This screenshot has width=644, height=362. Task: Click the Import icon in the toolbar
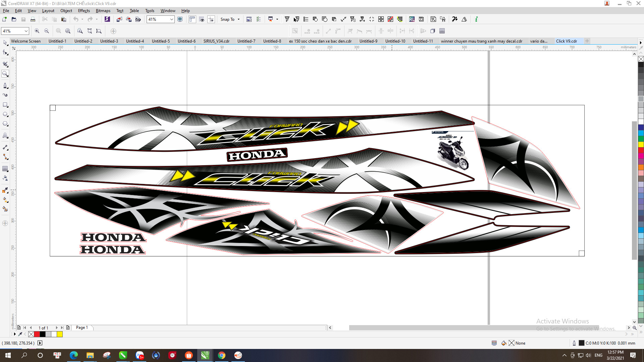pyautogui.click(x=119, y=19)
